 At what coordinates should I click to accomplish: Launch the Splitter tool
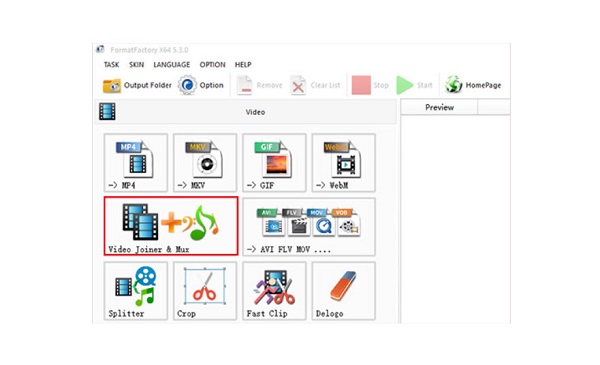click(x=135, y=291)
